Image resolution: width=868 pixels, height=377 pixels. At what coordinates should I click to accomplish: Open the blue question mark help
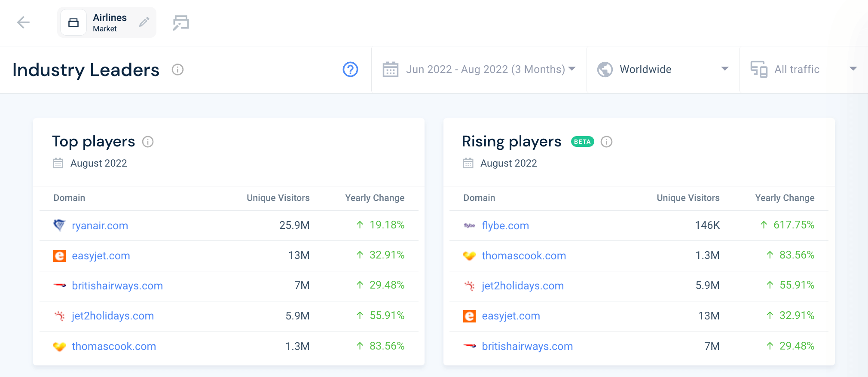[x=350, y=69]
